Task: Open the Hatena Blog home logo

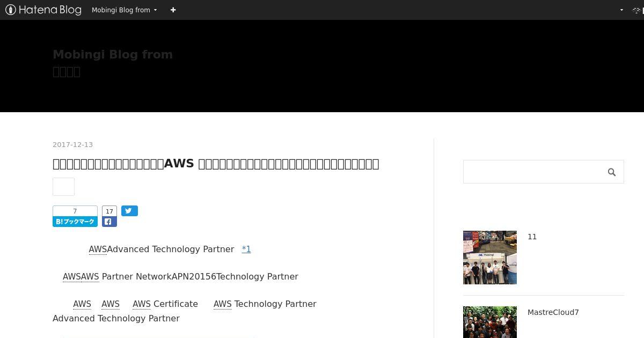Action: point(43,10)
